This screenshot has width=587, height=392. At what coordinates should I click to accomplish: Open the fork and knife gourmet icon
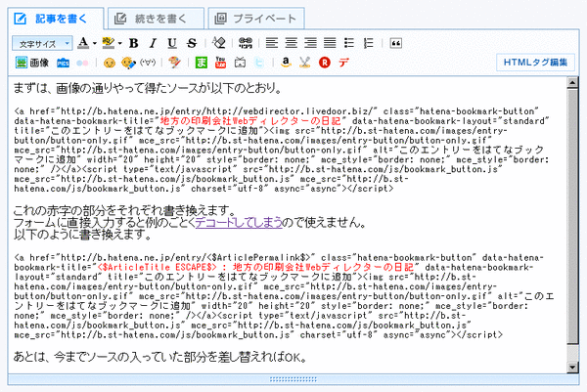click(x=305, y=63)
